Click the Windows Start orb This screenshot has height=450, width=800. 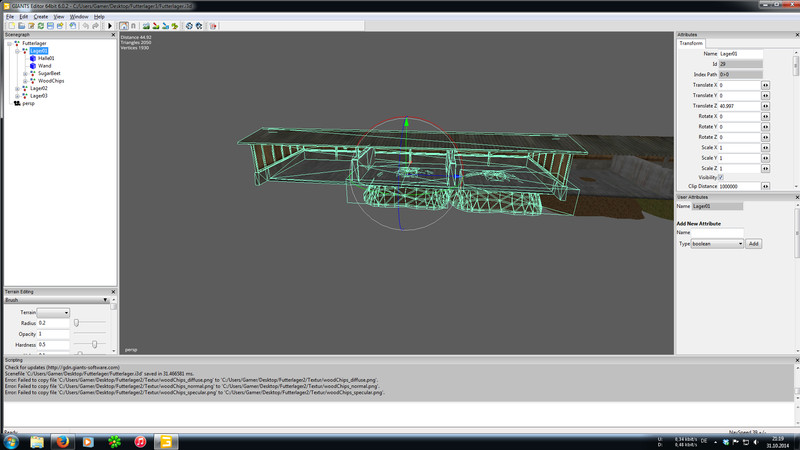pos(11,441)
